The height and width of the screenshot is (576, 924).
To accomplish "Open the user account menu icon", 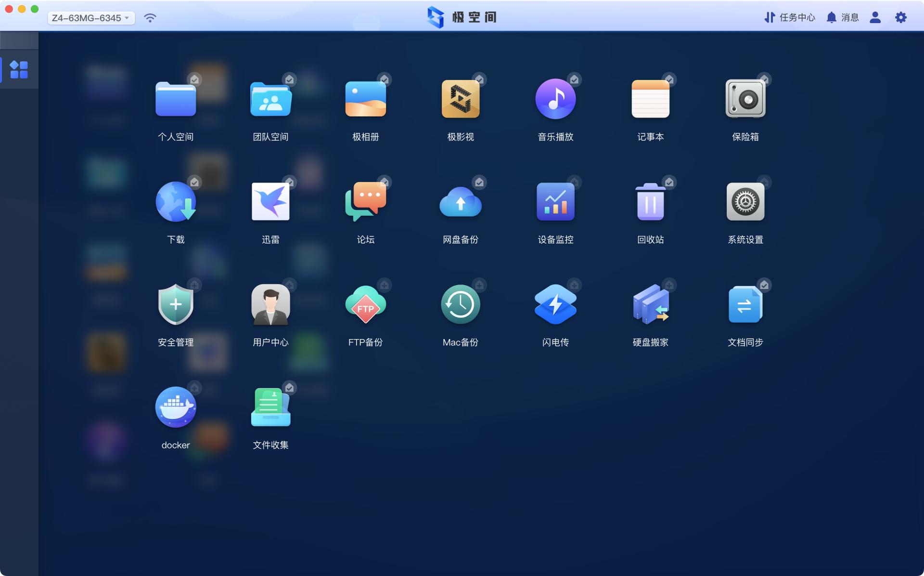I will pos(875,17).
